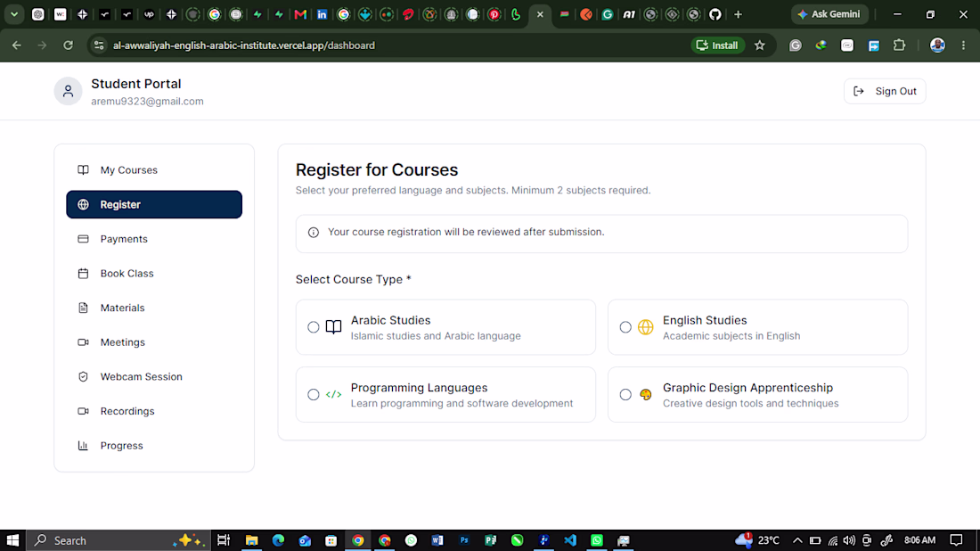This screenshot has width=980, height=551.
Task: Open My Courses in the sidebar
Action: coord(154,170)
